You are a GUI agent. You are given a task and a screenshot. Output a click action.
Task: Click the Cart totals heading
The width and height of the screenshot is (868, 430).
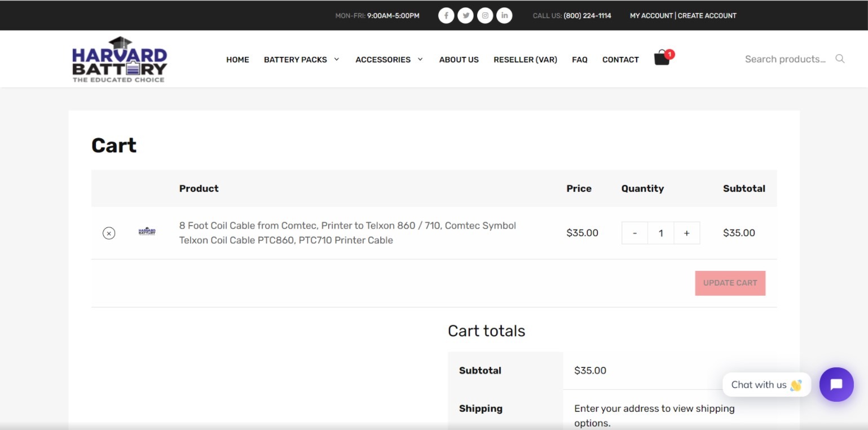tap(486, 331)
